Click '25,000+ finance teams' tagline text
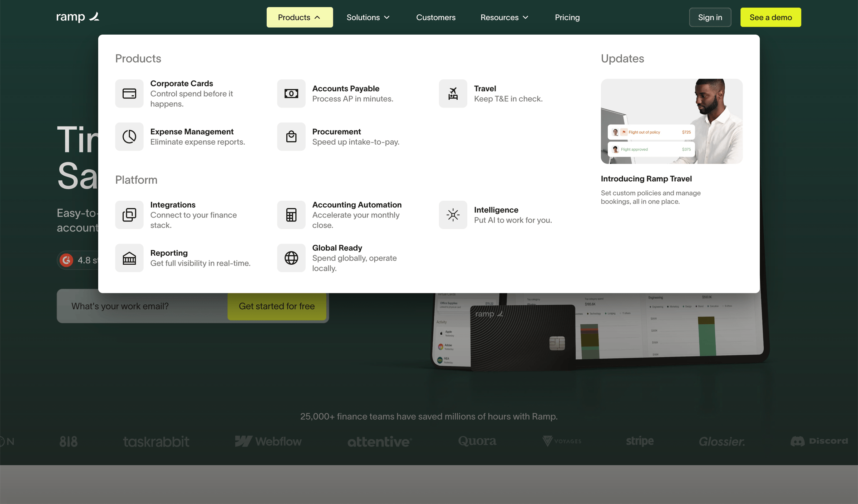 click(x=429, y=416)
